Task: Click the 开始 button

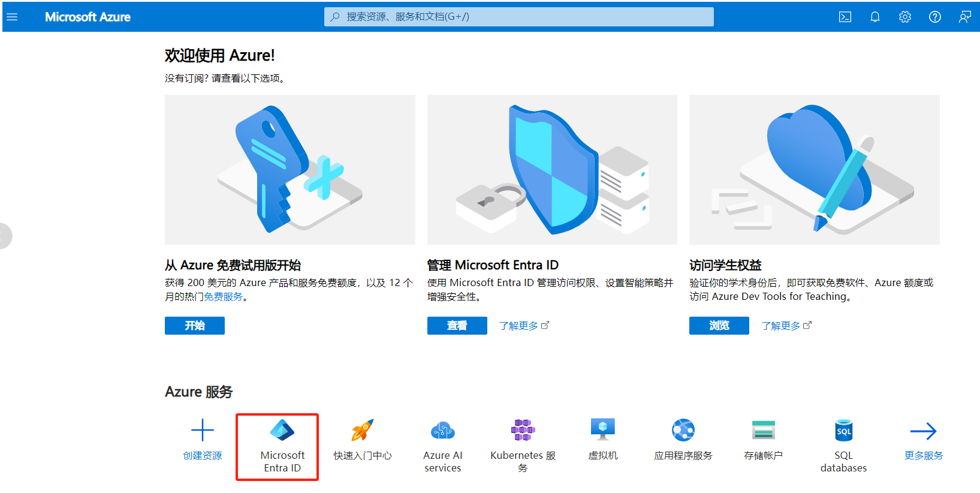Action: tap(195, 326)
